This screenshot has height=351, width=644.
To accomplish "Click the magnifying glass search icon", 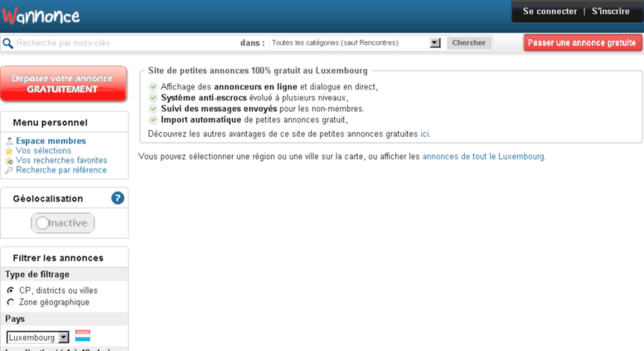I will click(x=7, y=43).
